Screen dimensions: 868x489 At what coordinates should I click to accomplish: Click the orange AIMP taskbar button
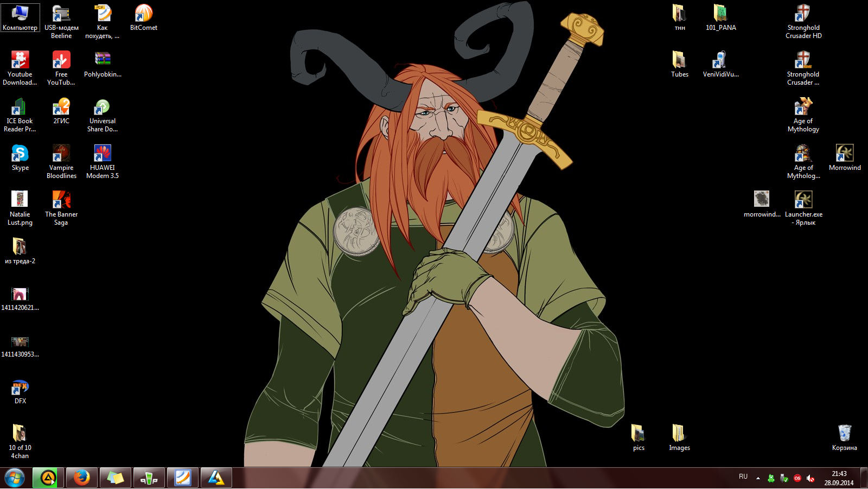(x=48, y=478)
